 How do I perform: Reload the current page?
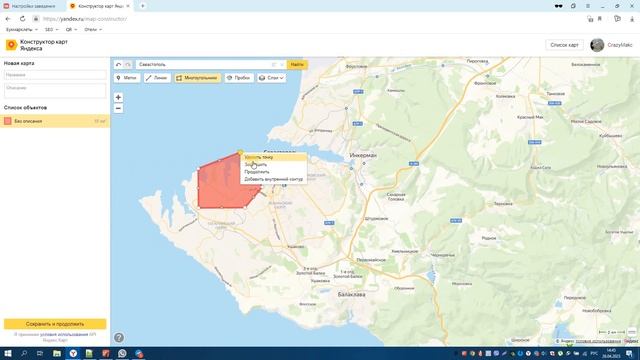pyautogui.click(x=22, y=19)
